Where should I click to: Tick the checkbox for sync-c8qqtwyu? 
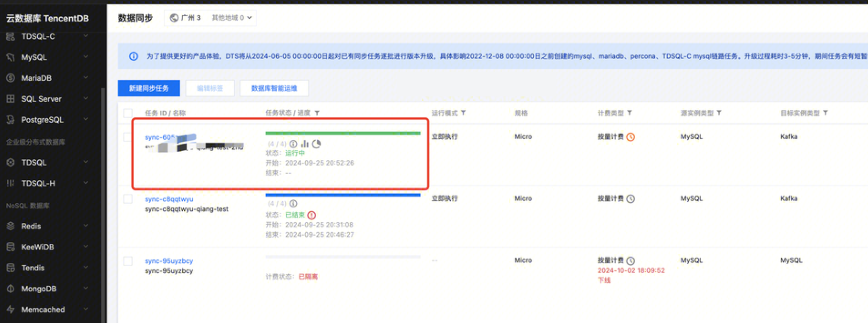[128, 199]
